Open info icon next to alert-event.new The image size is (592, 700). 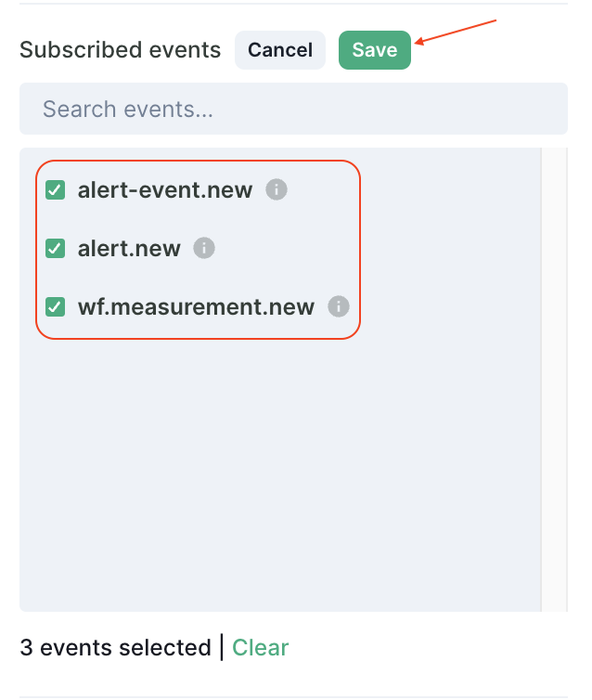277,189
